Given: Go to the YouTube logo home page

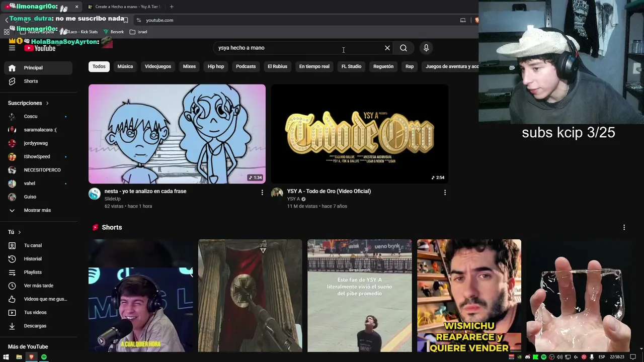Looking at the screenshot, I should pyautogui.click(x=40, y=48).
